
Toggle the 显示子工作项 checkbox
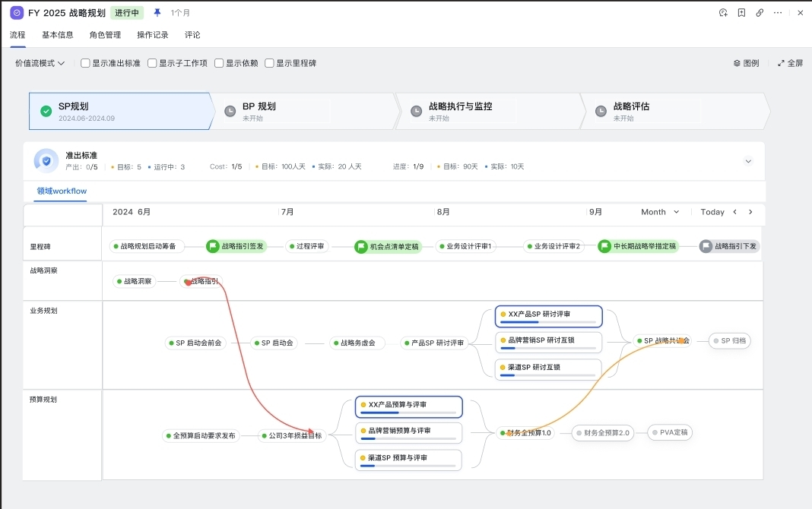152,63
